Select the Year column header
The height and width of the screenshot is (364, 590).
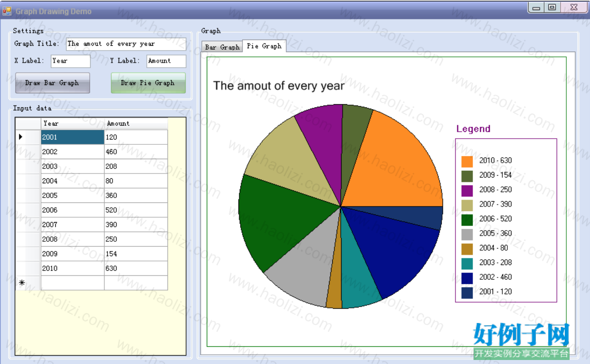[x=73, y=123]
